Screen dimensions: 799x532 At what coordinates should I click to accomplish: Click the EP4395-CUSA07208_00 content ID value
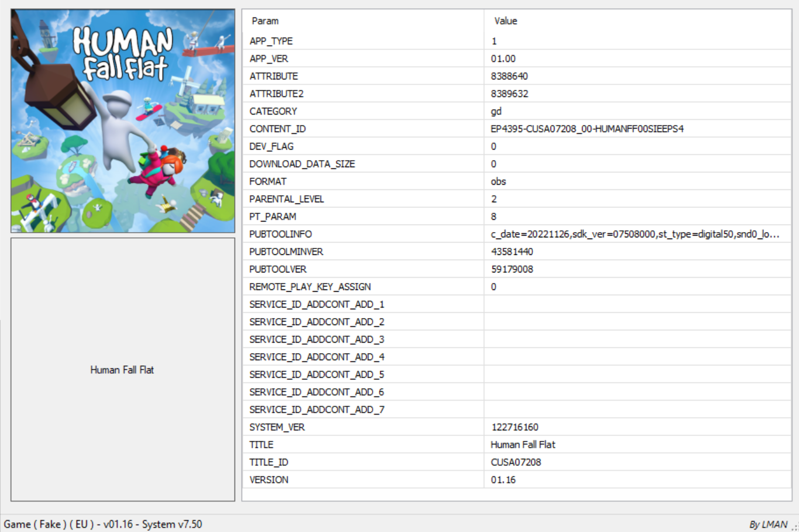point(587,129)
